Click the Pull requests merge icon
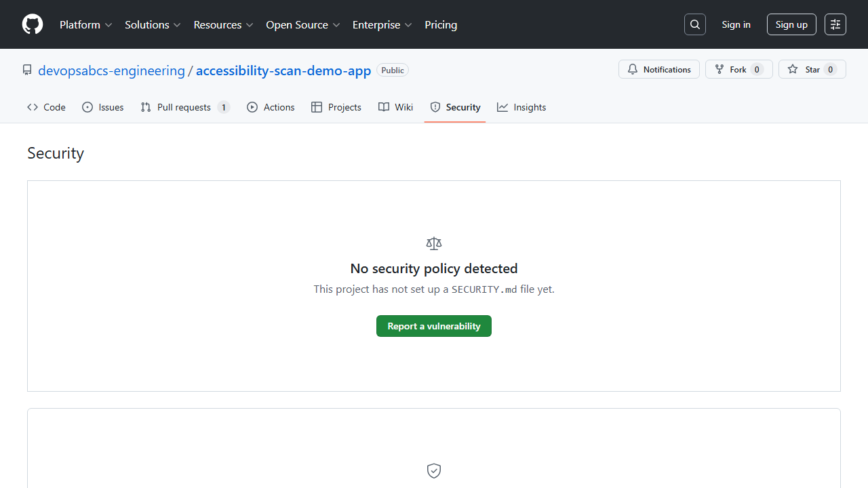The image size is (868, 488). (145, 107)
